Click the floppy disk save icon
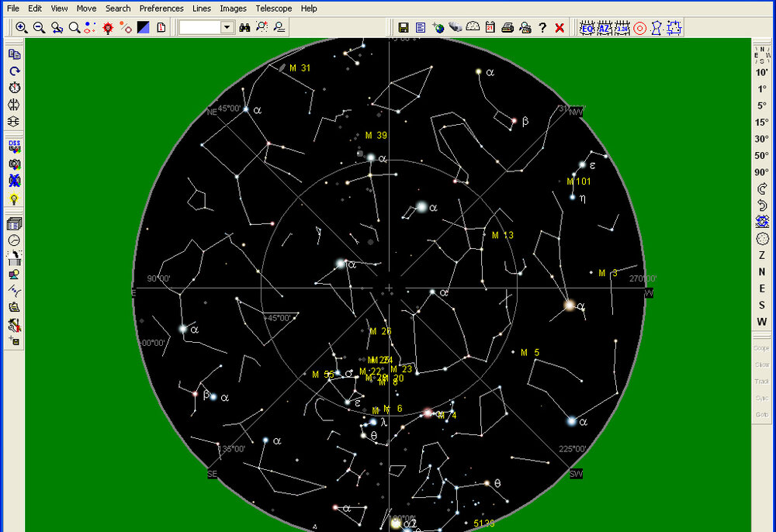776x532 pixels. click(404, 27)
